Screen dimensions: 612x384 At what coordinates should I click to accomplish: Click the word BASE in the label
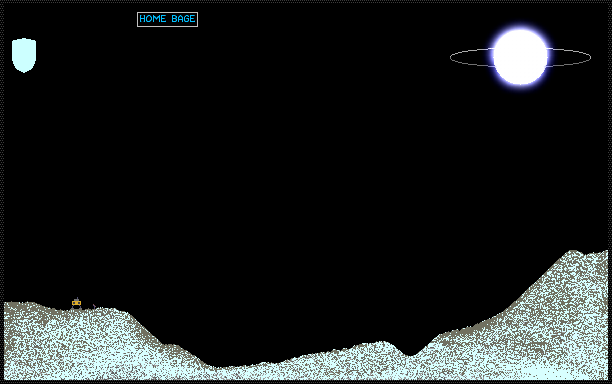pyautogui.click(x=183, y=19)
